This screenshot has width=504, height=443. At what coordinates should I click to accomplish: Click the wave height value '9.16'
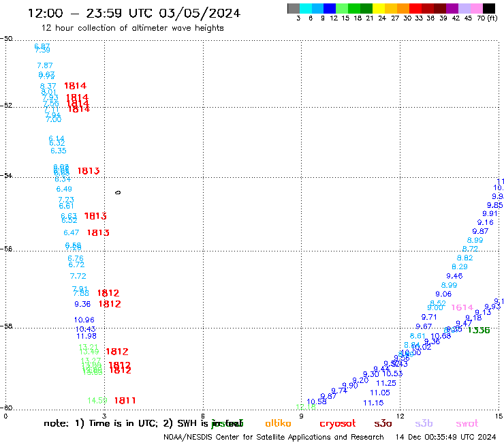click(x=485, y=222)
